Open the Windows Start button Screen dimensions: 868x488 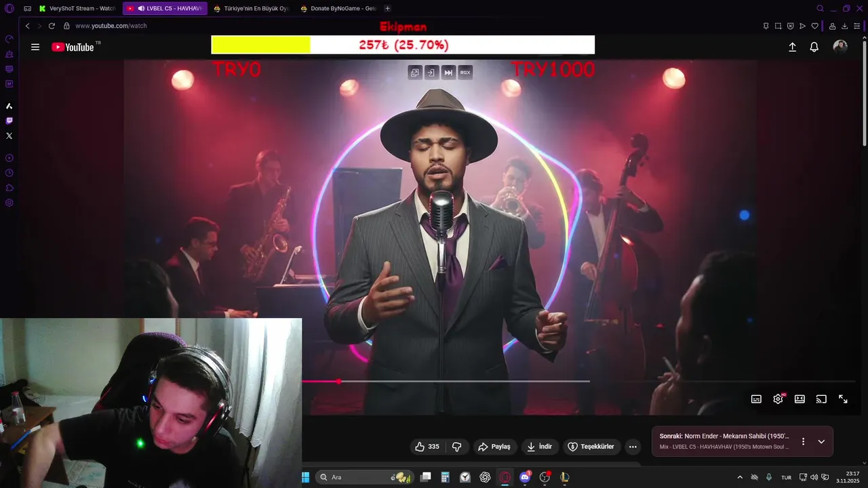pyautogui.click(x=305, y=477)
